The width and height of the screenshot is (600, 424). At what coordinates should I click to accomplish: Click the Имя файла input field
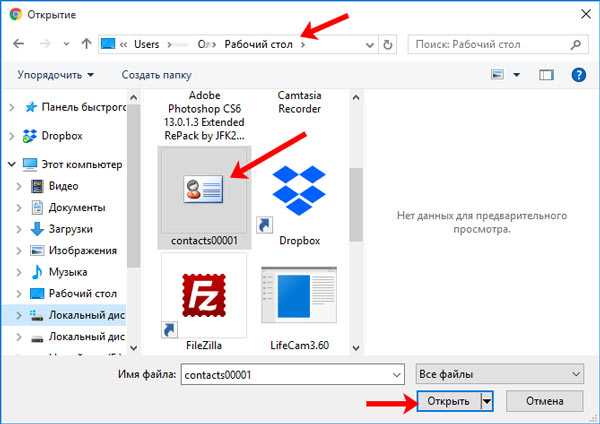(x=292, y=374)
